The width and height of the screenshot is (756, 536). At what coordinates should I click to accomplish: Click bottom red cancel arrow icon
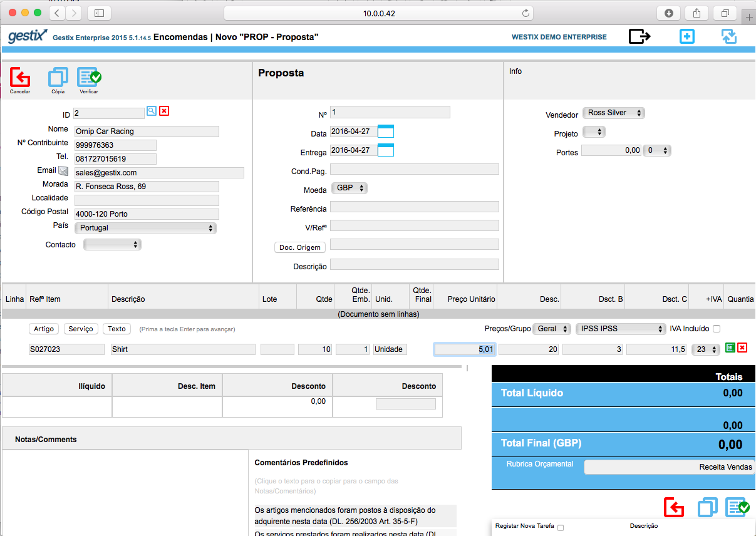click(x=674, y=507)
